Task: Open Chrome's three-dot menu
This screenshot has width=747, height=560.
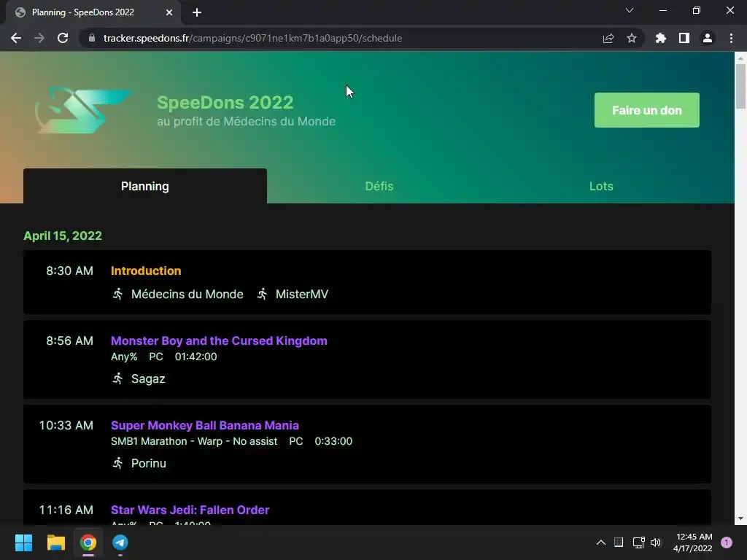Action: point(731,38)
